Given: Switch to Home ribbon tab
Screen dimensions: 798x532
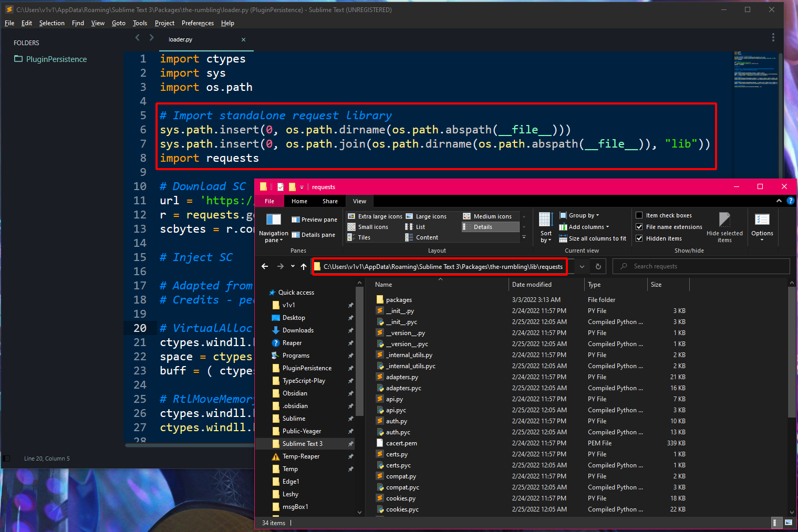Looking at the screenshot, I should pyautogui.click(x=299, y=201).
